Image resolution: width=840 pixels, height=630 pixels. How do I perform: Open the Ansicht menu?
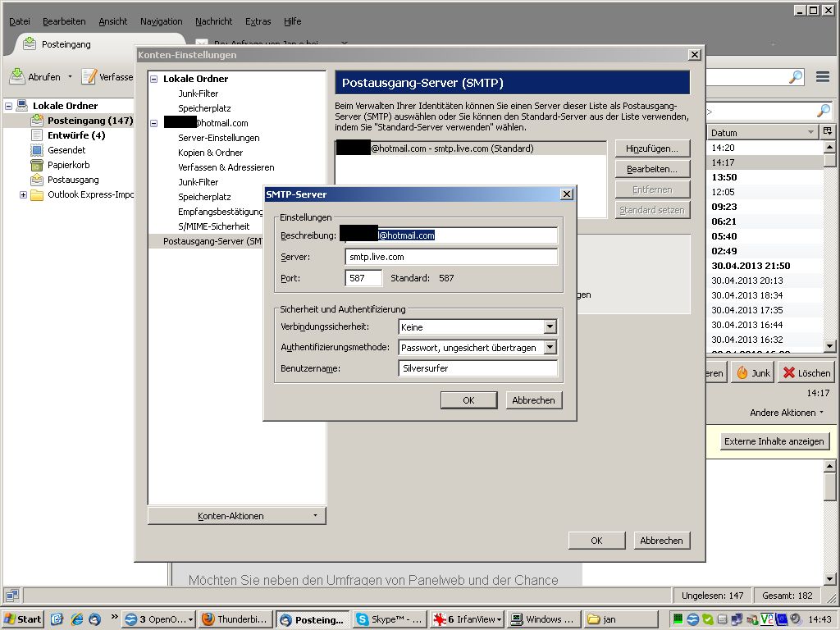tap(112, 21)
